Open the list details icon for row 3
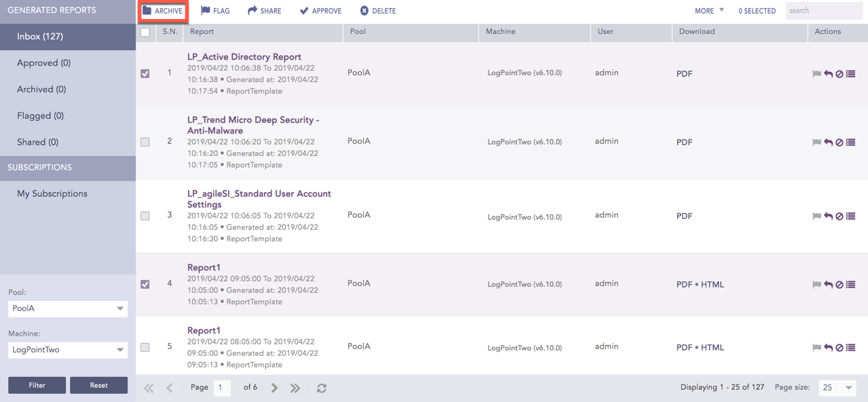The height and width of the screenshot is (402, 868). [x=850, y=216]
